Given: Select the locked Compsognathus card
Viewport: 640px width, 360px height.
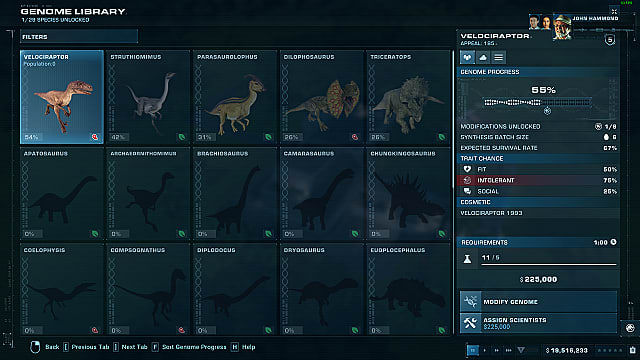Looking at the screenshot, I should (148, 290).
